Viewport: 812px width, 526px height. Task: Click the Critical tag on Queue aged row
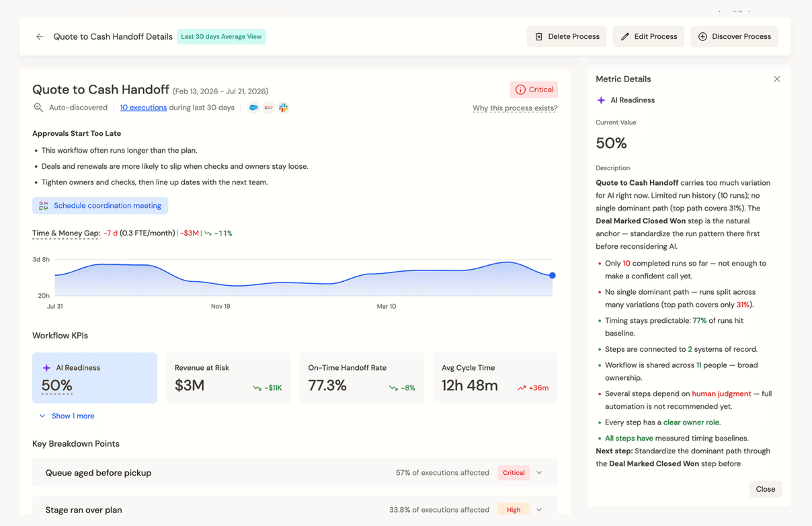click(x=514, y=473)
